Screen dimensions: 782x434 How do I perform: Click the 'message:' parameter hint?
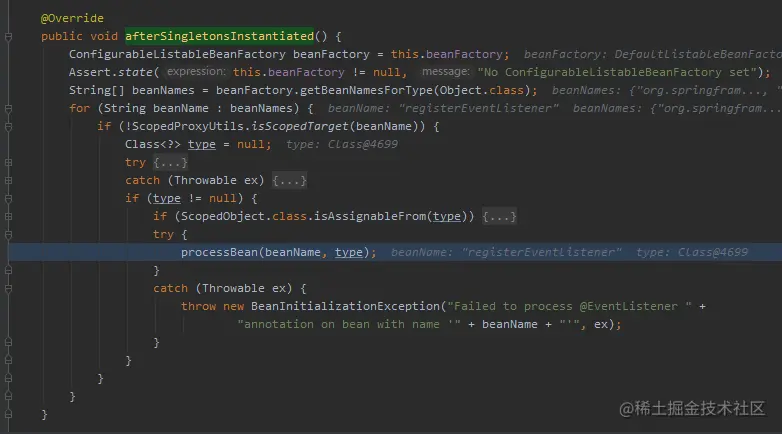click(446, 72)
